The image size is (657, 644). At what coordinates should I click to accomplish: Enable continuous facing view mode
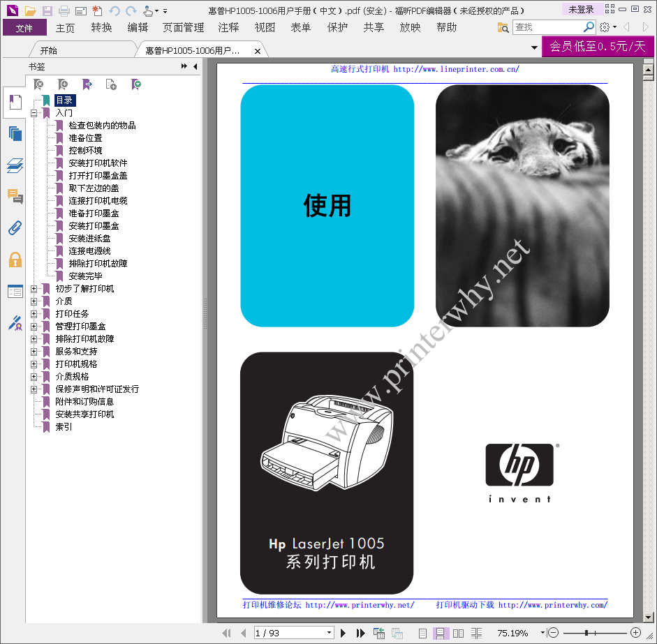tap(476, 633)
